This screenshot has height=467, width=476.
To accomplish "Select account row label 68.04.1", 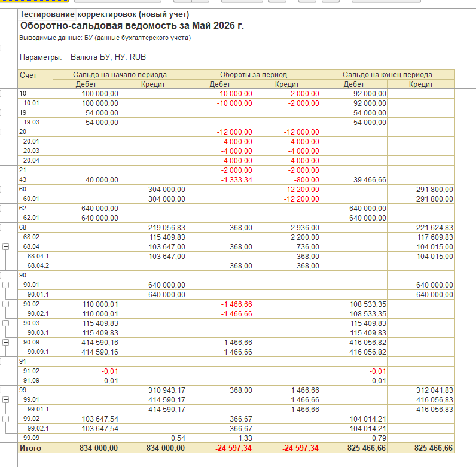I will coord(38,256).
